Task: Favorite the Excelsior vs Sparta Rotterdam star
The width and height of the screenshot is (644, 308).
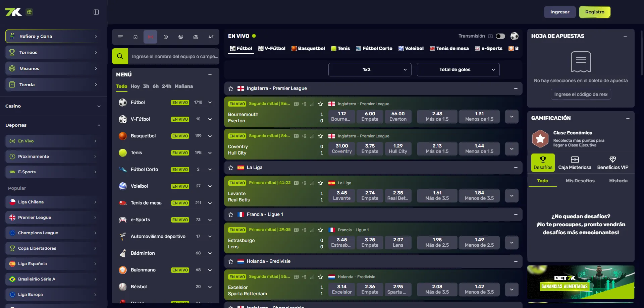Action: coord(320,277)
